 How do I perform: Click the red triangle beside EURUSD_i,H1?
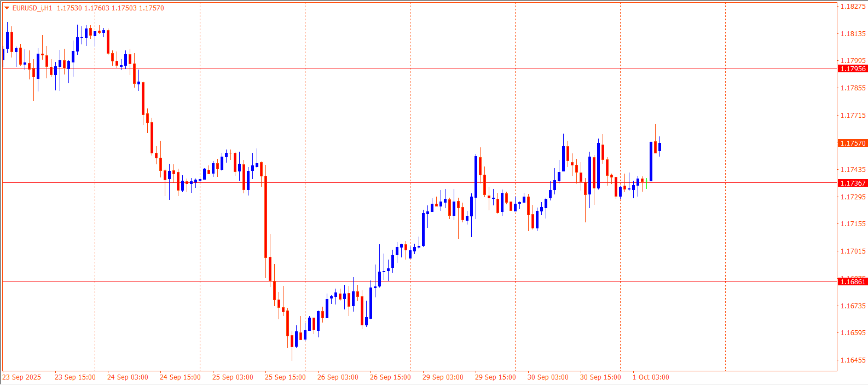tap(7, 8)
